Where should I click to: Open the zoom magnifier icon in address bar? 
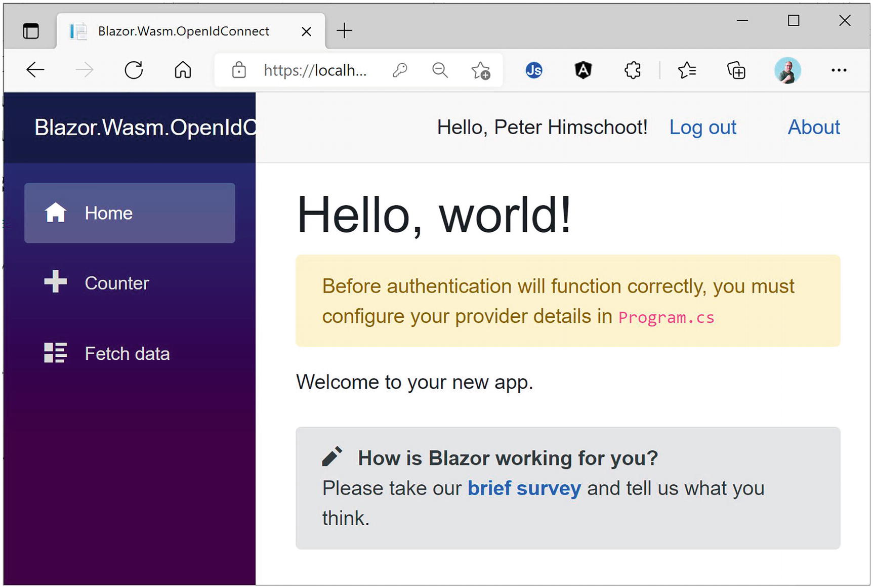click(440, 70)
